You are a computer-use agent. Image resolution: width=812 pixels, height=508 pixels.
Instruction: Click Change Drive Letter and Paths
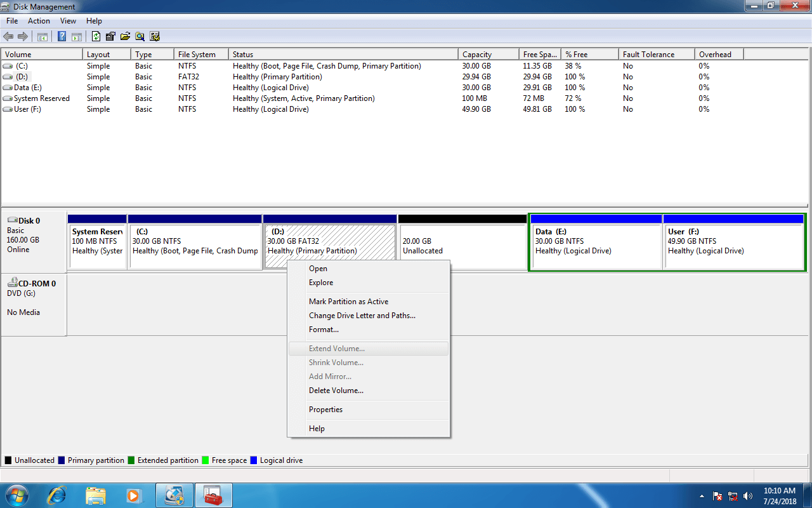click(362, 315)
